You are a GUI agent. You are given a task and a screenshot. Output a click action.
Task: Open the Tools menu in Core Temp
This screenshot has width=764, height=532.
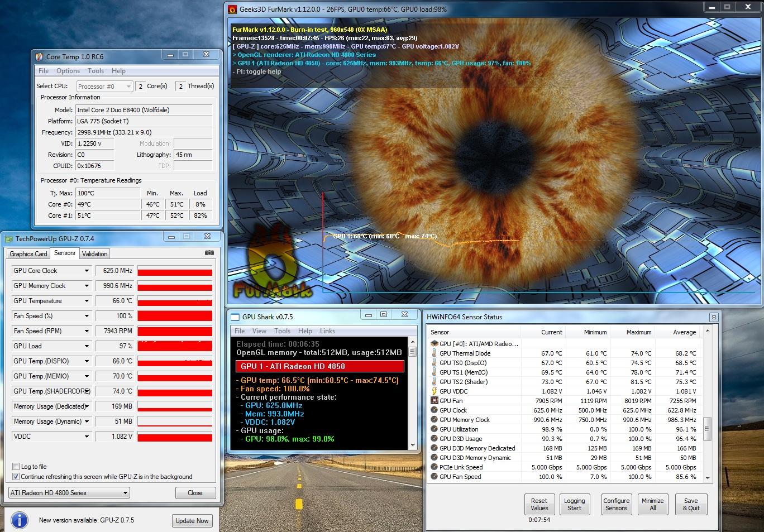pos(95,71)
